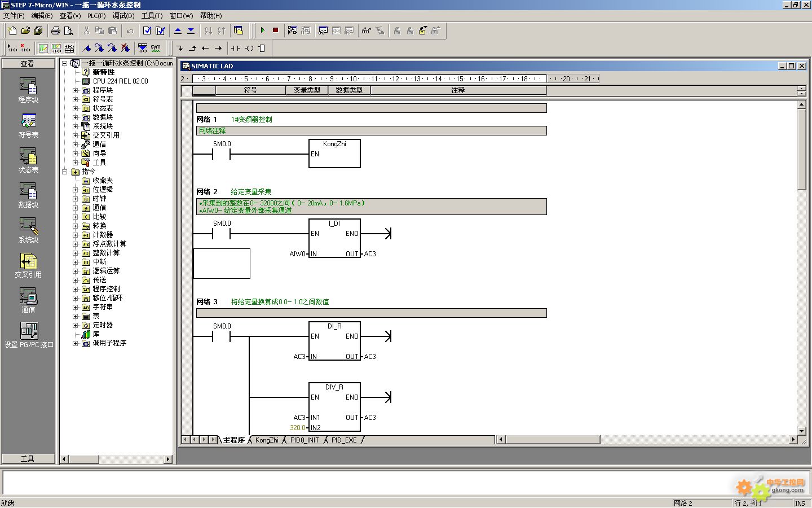Click the 查看 button above the view bar

pyautogui.click(x=28, y=63)
